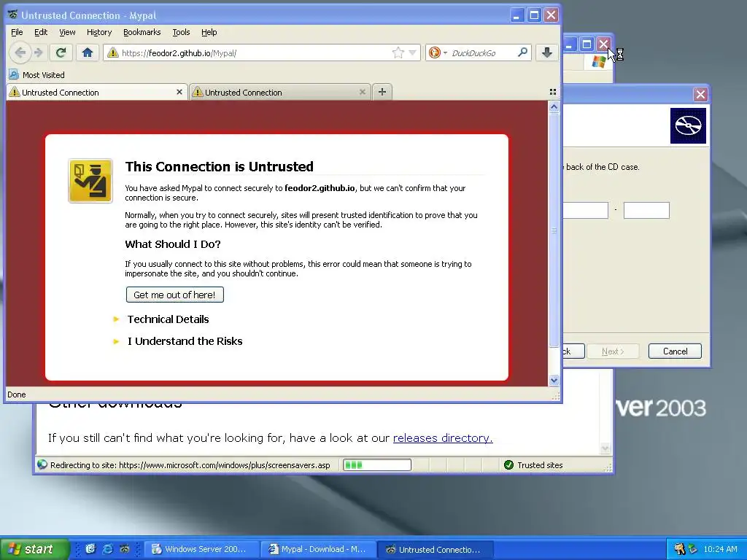Open the View menu
Image resolution: width=747 pixels, height=560 pixels.
[67, 32]
